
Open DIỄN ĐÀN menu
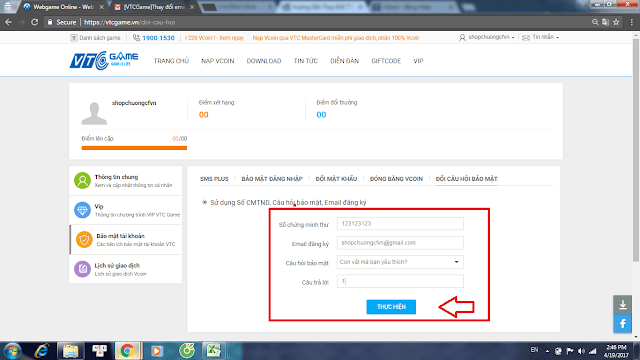click(344, 61)
